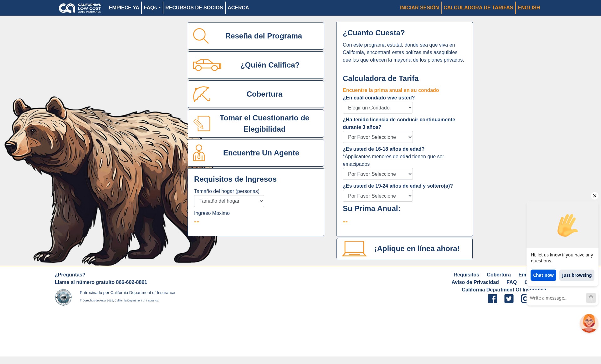Go to EMPIECE YA in navbar
Screen dimensions: 601x364
click(124, 8)
